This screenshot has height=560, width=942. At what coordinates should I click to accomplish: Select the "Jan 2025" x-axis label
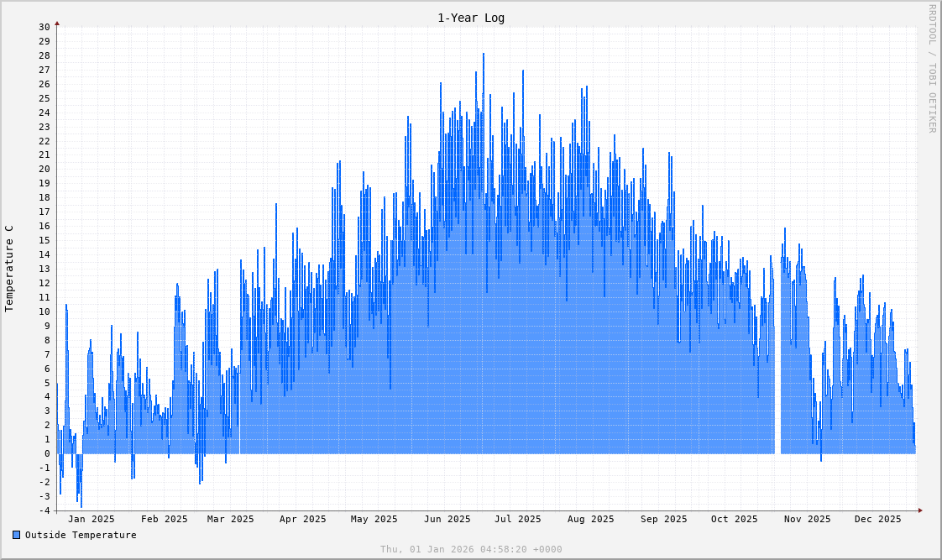92,519
